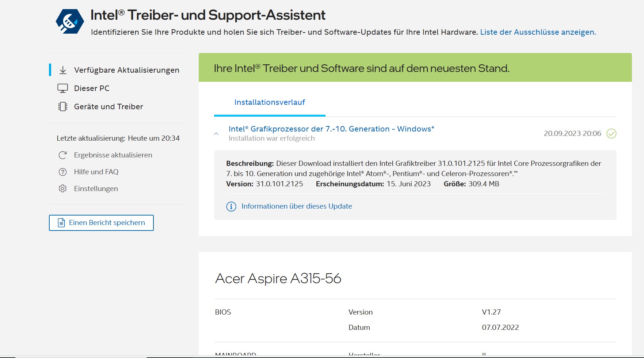Click the green success checkmark icon
Viewport: 644px width, 358px height.
tap(611, 134)
